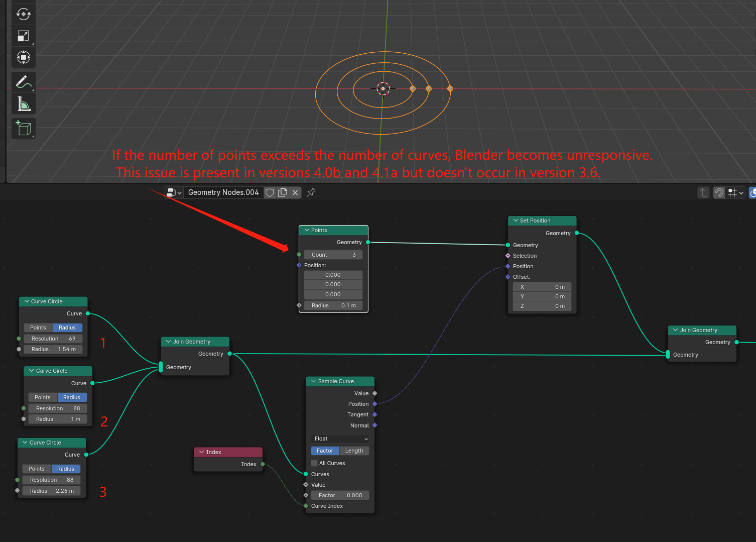Click the Resolution 69 field
756x542 pixels.
[53, 339]
